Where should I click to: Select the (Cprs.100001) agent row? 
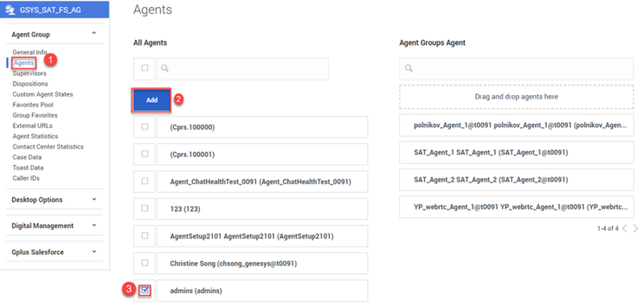point(262,154)
